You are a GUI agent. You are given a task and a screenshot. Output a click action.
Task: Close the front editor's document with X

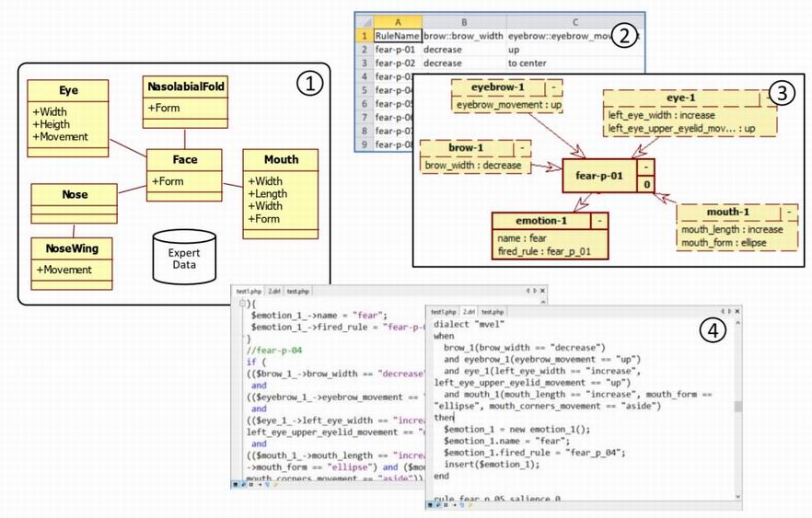click(x=737, y=312)
